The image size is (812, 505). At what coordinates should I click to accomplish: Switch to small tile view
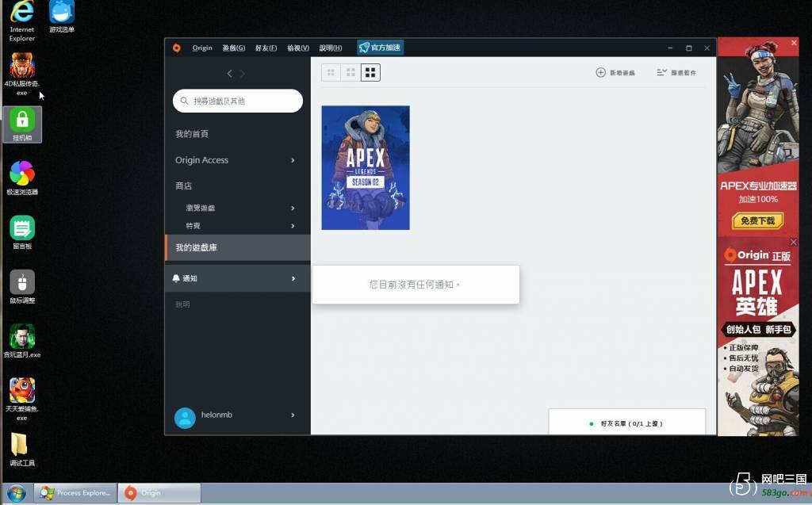pos(331,72)
